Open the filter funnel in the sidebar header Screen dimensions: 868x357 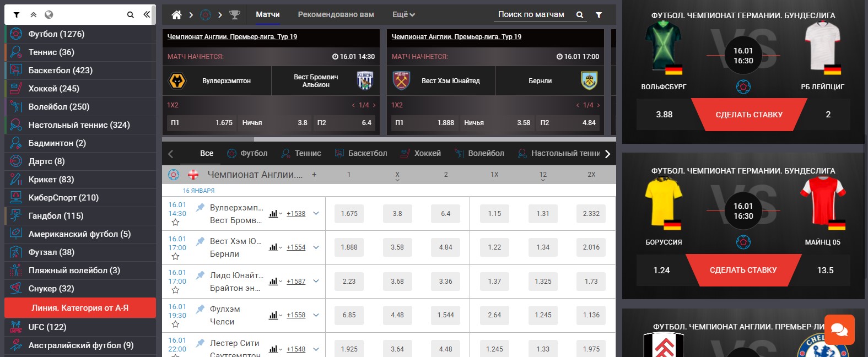pos(17,15)
